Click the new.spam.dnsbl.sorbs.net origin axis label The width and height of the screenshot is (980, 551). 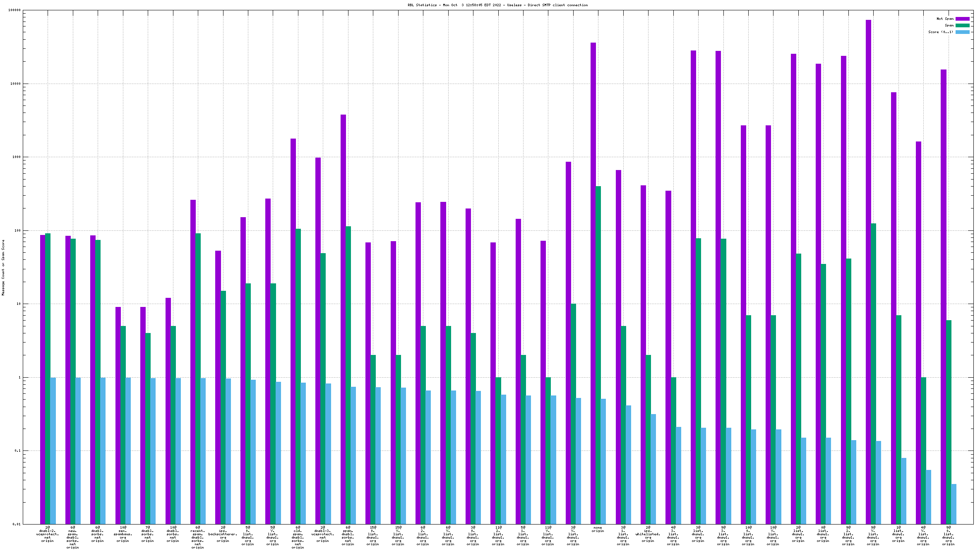pyautogui.click(x=73, y=537)
